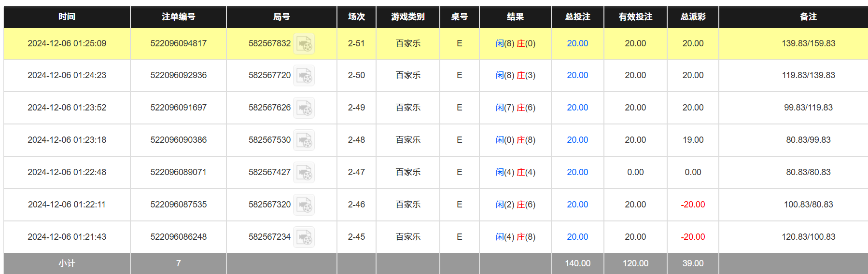
Task: Open the 20.00 bet link for session 2-48
Action: [x=577, y=140]
